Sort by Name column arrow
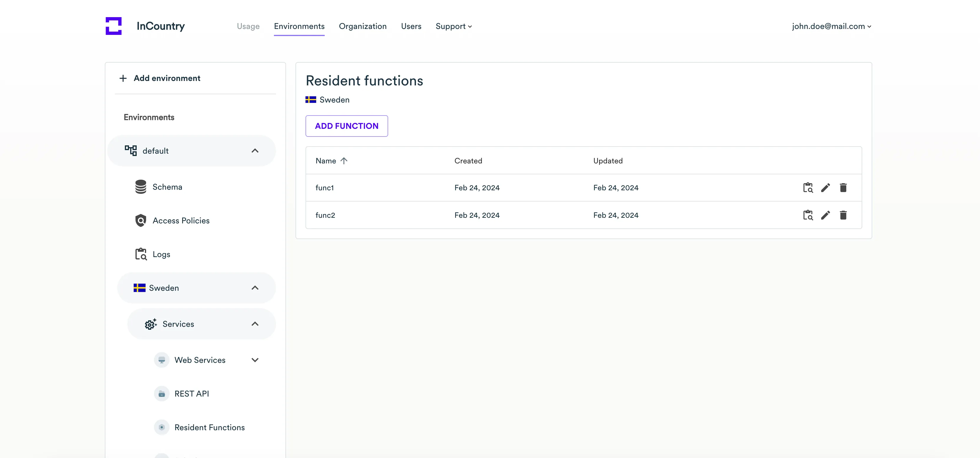Image resolution: width=980 pixels, height=458 pixels. (344, 161)
